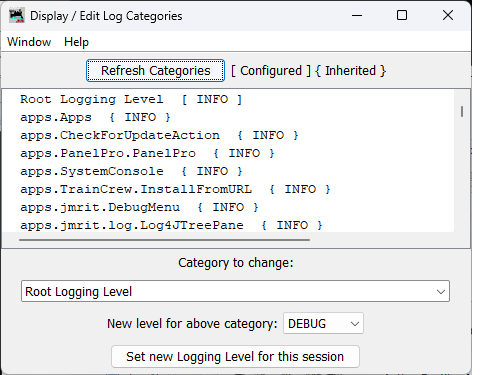Open the Window menu
This screenshot has height=375, width=480.
29,42
